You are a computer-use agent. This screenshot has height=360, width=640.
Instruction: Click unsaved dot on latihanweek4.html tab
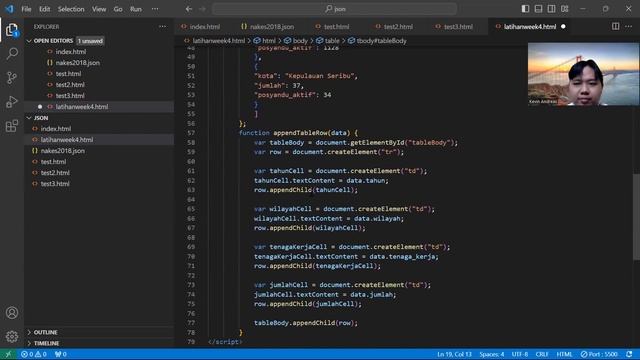click(x=563, y=27)
